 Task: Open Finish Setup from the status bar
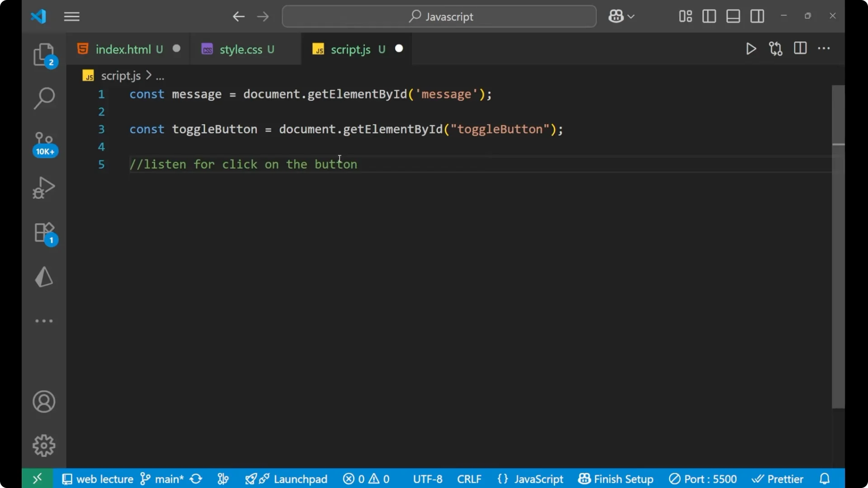[x=616, y=479]
